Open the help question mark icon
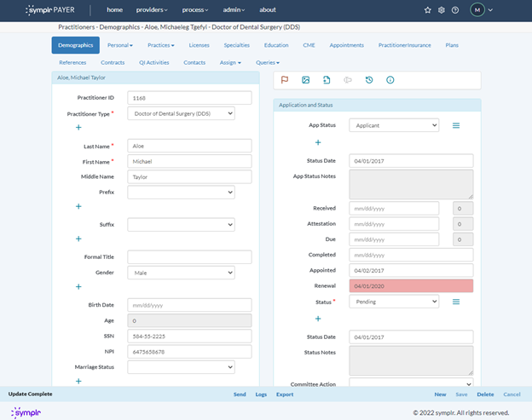Screen dimensions: 532x420 coord(455,10)
